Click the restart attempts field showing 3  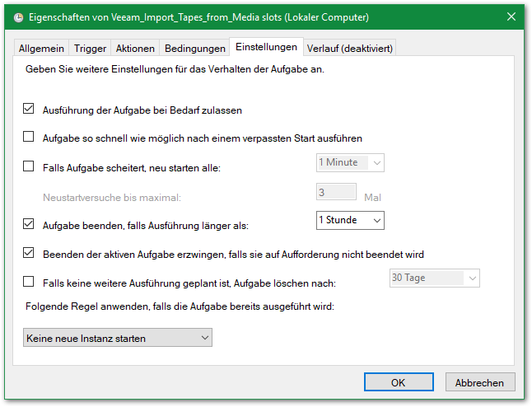pos(336,192)
